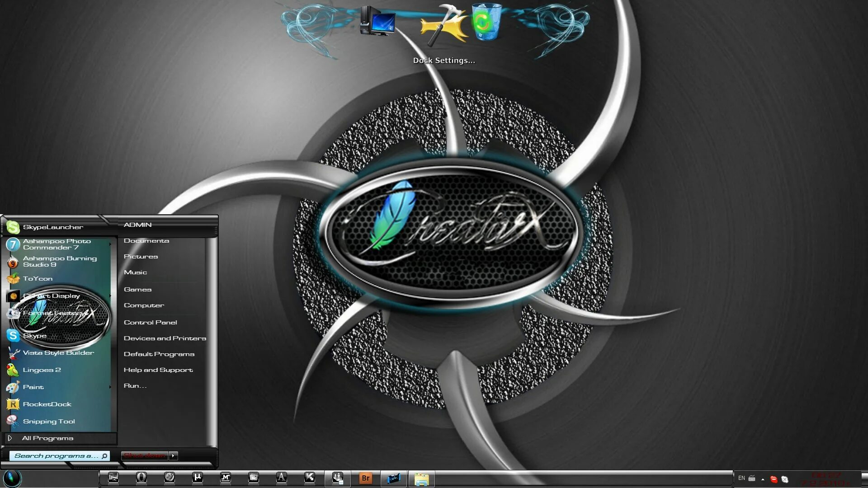Click the red tray icon

774,479
